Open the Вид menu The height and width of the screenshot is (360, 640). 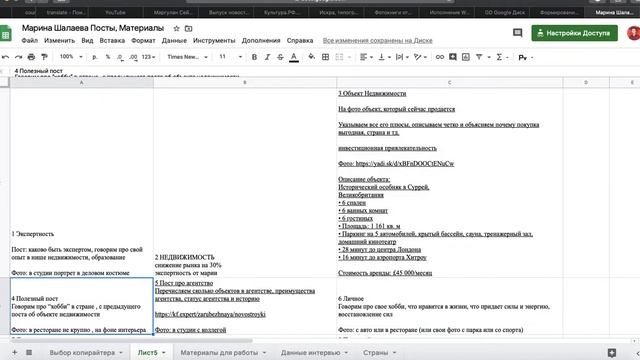(x=87, y=40)
